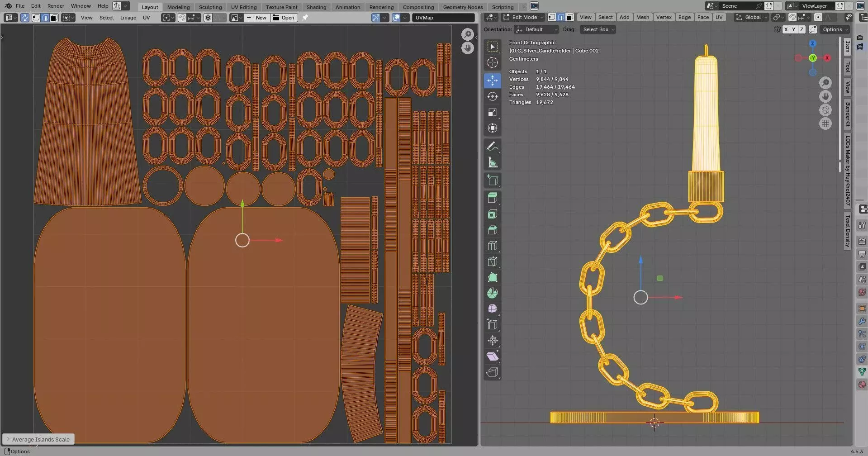868x456 pixels.
Task: Pick the Rotate tool in 3D viewport toolbar
Action: 493,96
